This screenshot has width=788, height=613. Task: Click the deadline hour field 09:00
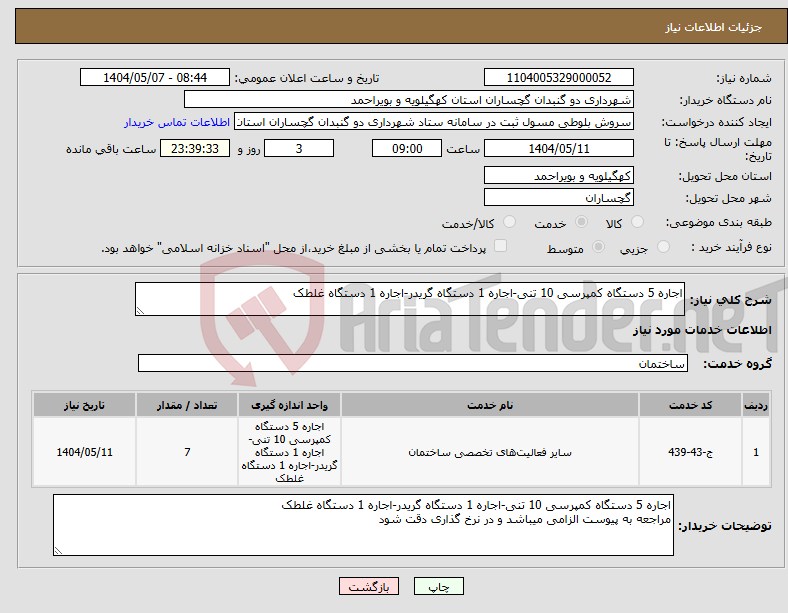[407, 148]
